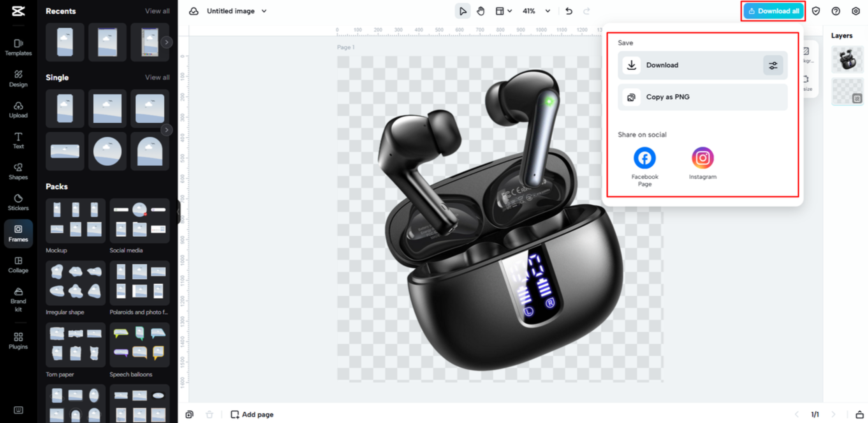Go to the previous page arrow
The image size is (868, 423).
point(796,414)
